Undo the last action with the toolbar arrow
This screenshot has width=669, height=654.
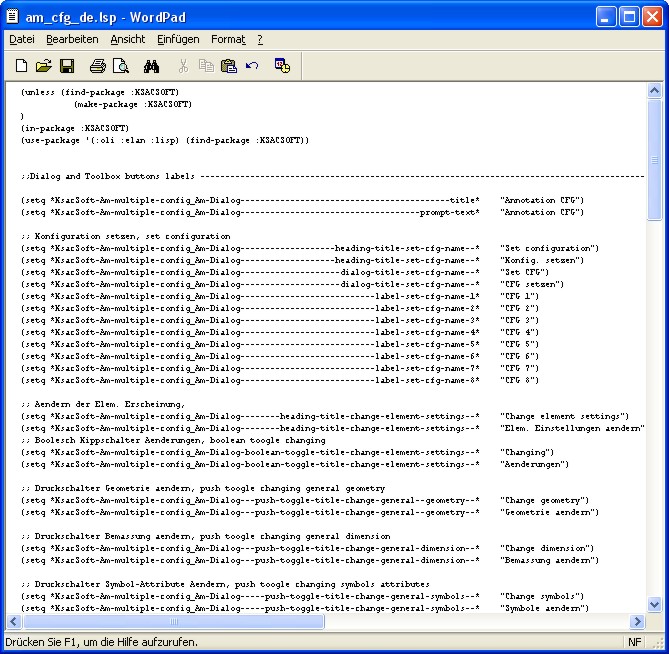252,66
